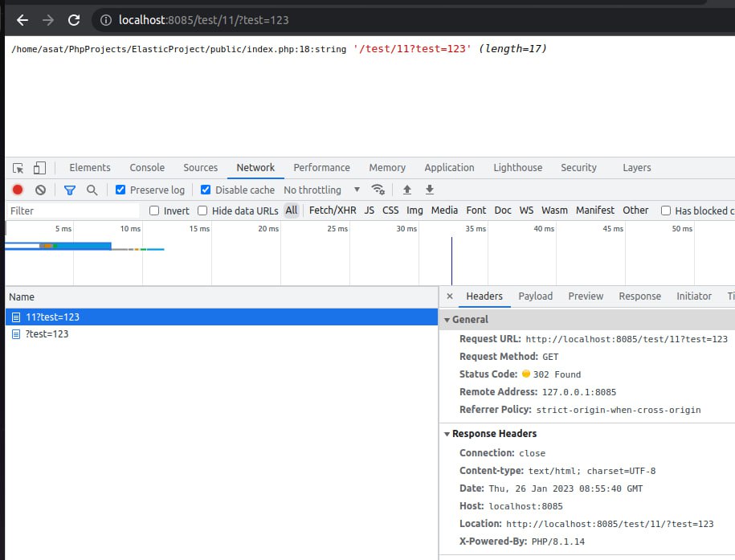Show the Response tab of the request
735x560 pixels.
[x=640, y=296]
